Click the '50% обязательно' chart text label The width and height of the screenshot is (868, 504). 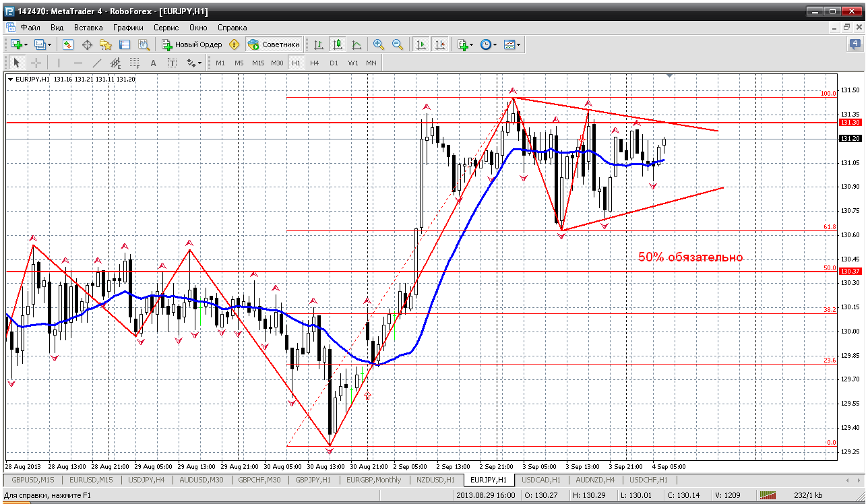pyautogui.click(x=690, y=257)
